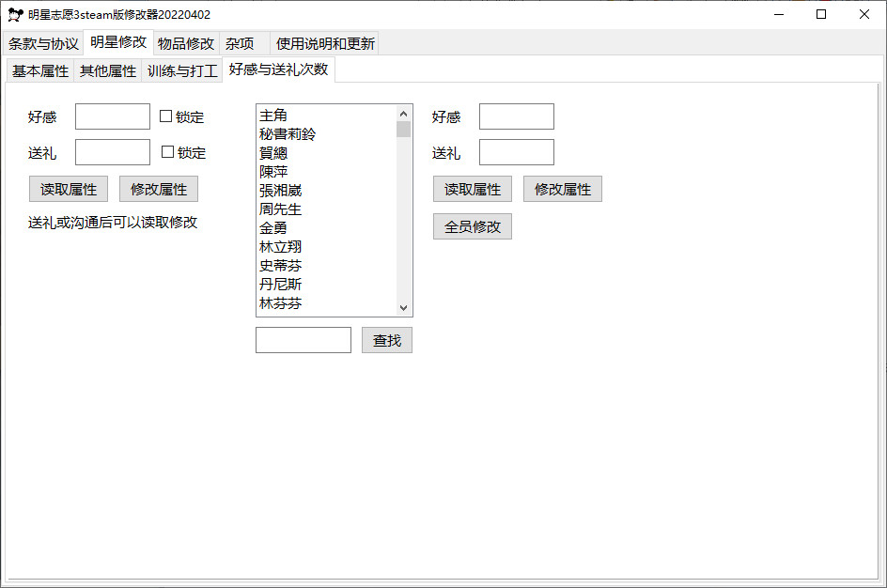
Task: Choose 林立翔 from the character list
Action: (280, 247)
